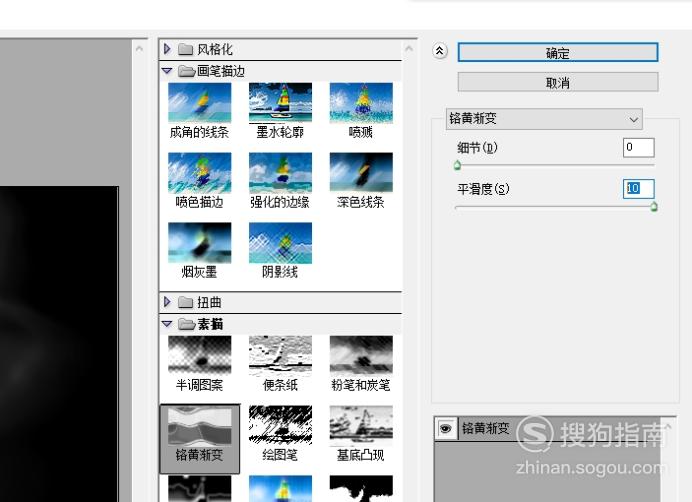The width and height of the screenshot is (692, 502).
Task: Click the 画笔描边 open folder icon
Action: coord(187,71)
